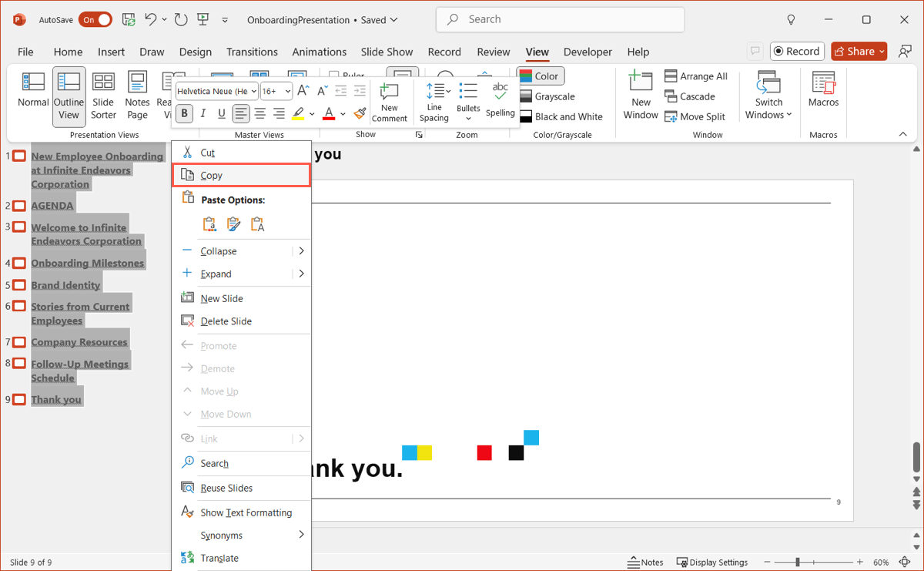Open Display Settings in status bar
Viewport: 924px width, 571px height.
[712, 562]
